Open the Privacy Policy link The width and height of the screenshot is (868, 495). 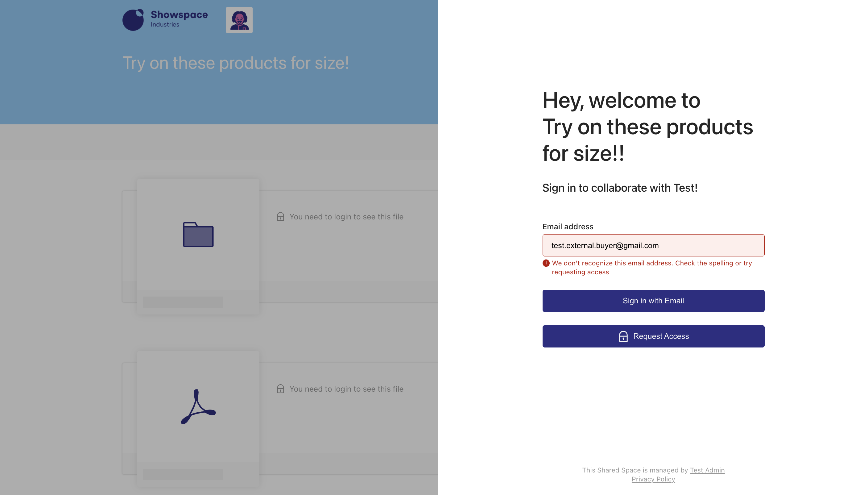coord(653,479)
